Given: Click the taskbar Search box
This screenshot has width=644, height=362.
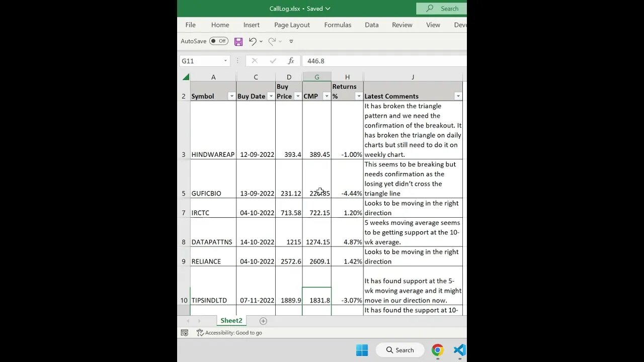Looking at the screenshot, I should click(400, 350).
